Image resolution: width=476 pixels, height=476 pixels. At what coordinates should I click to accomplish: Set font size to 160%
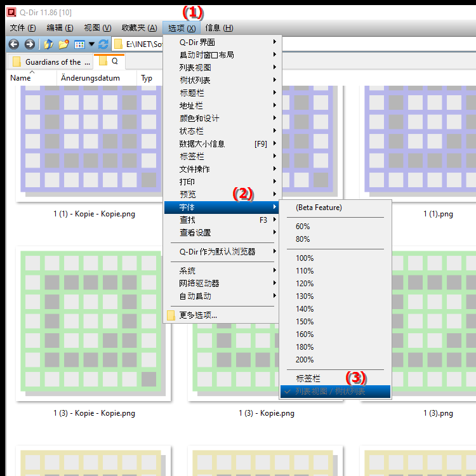pyautogui.click(x=336, y=334)
